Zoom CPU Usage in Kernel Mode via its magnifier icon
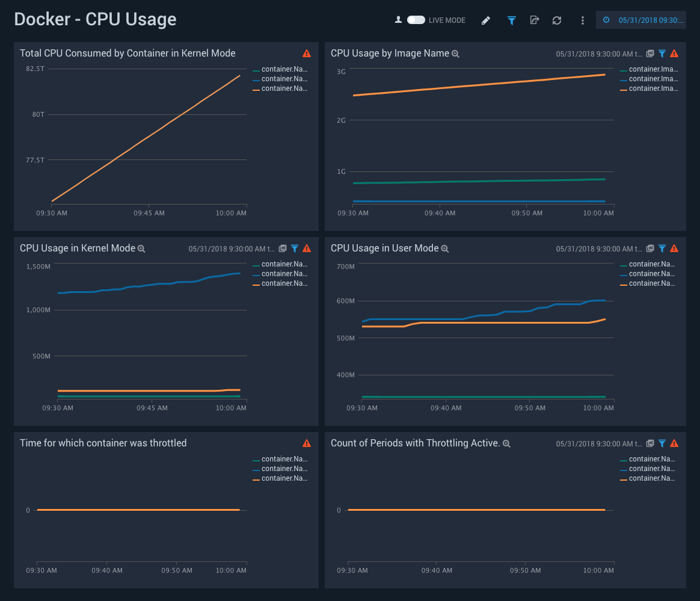 point(141,248)
